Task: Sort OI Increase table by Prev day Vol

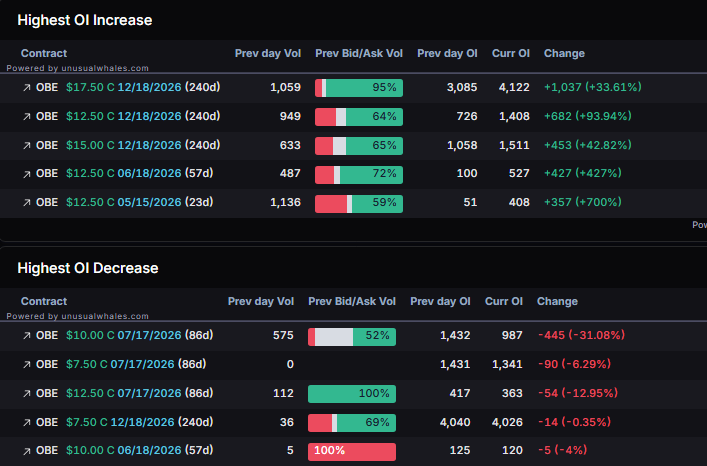Action: 268,53
